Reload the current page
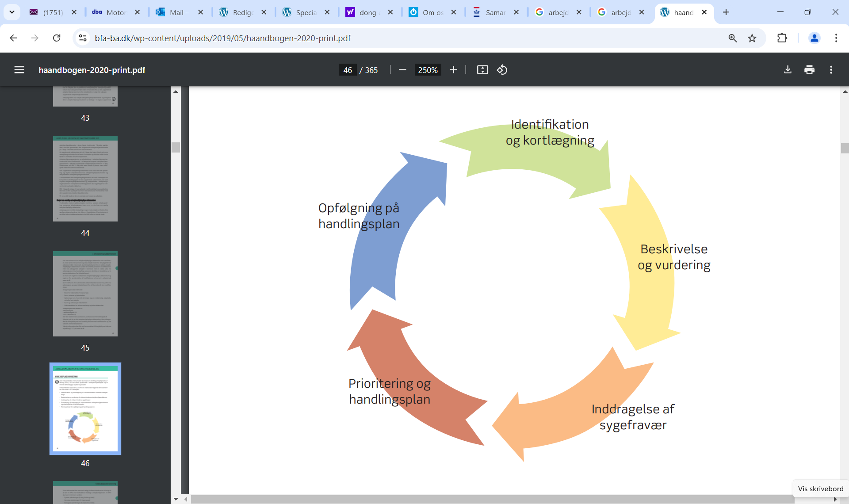 (57, 38)
